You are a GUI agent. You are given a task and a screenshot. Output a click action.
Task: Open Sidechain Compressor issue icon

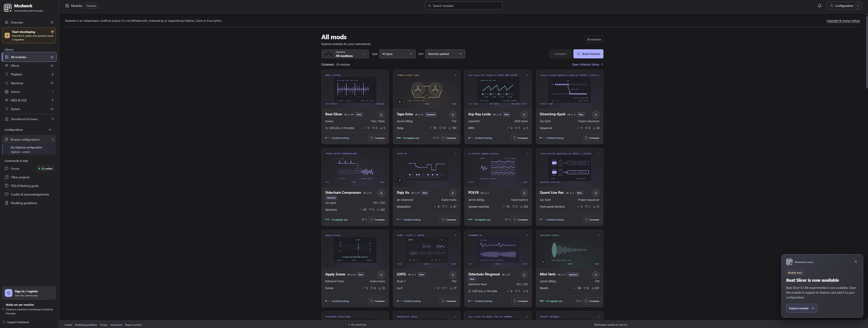[364, 220]
